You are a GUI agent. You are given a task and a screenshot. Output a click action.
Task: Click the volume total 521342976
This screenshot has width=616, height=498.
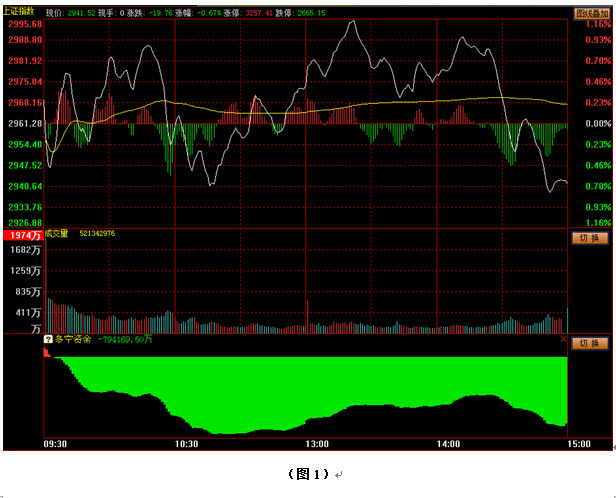point(97,233)
